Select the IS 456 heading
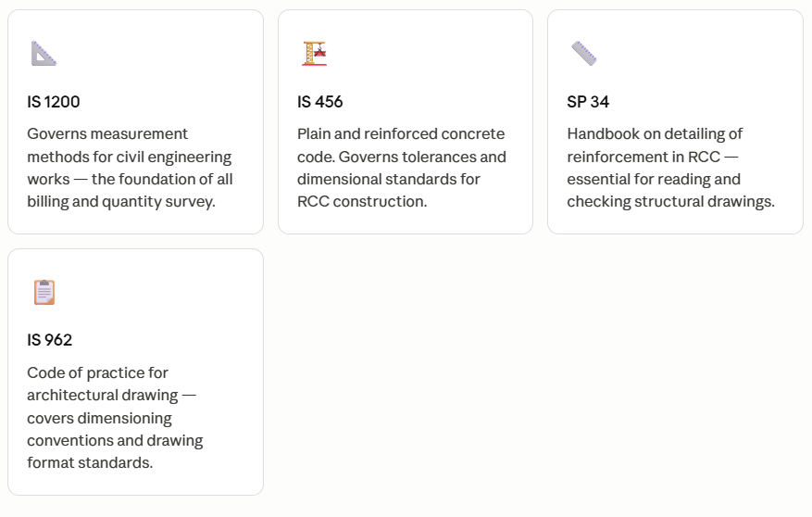Screen dimensions: 812x517 [320, 102]
